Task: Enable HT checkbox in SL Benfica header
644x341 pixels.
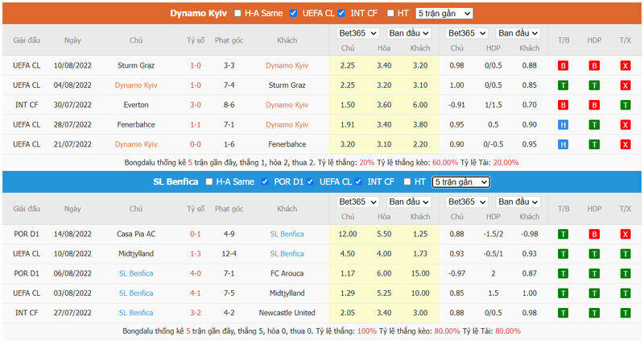Action: click(x=407, y=182)
